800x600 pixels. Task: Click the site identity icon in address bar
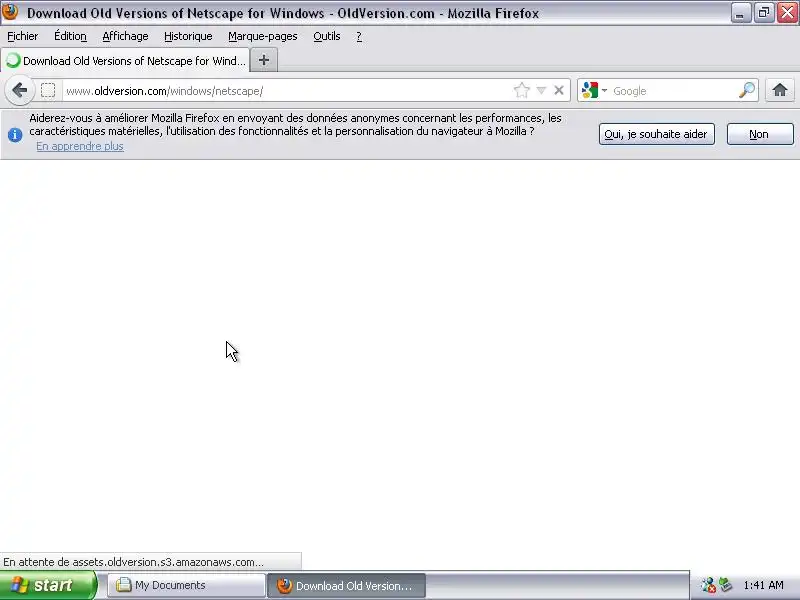[x=48, y=91]
